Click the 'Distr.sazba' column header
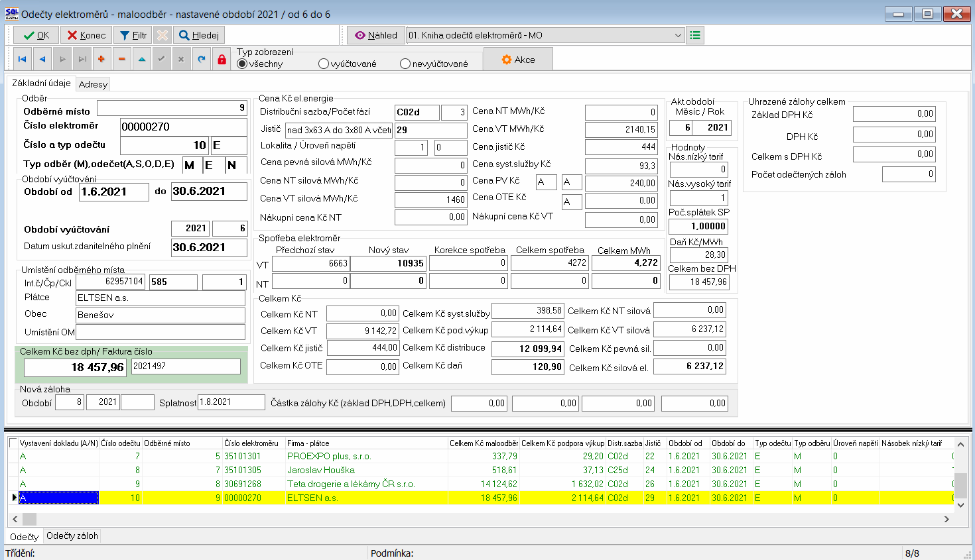This screenshot has height=560, width=975. tap(625, 443)
